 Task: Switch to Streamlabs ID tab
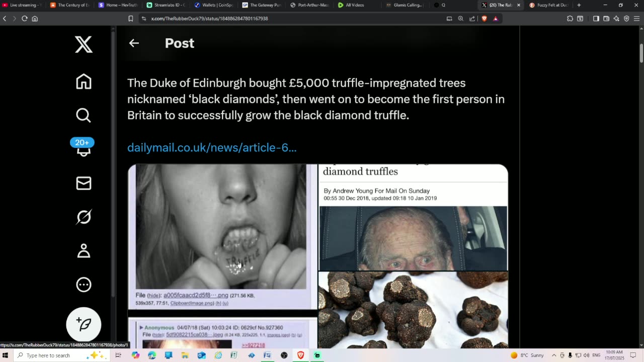pos(167,5)
